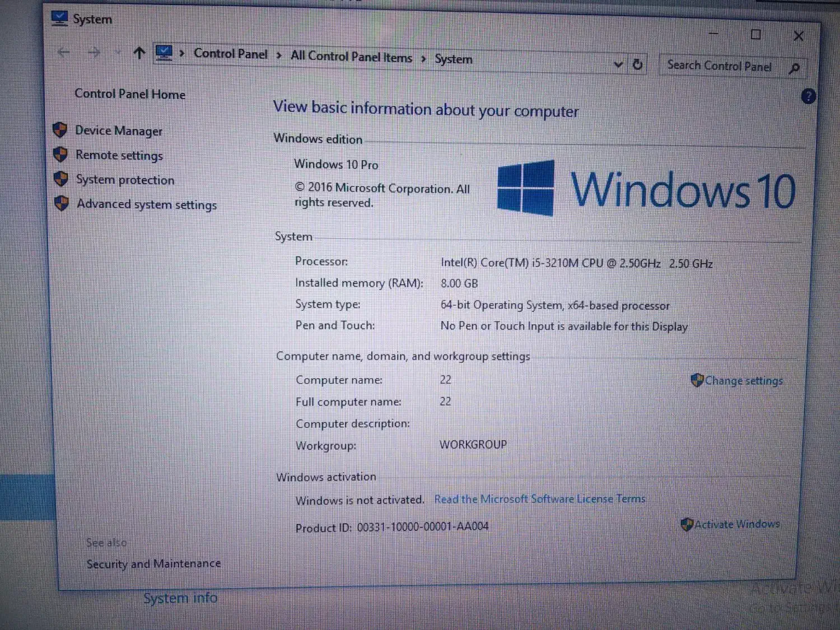Open Advanced system settings
Screen dimensions: 840x630
[x=147, y=204]
